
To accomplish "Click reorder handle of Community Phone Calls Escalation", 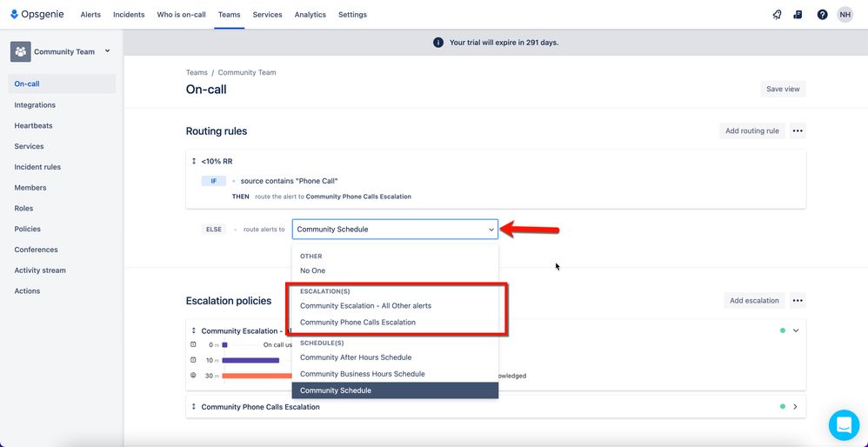I will [x=194, y=407].
